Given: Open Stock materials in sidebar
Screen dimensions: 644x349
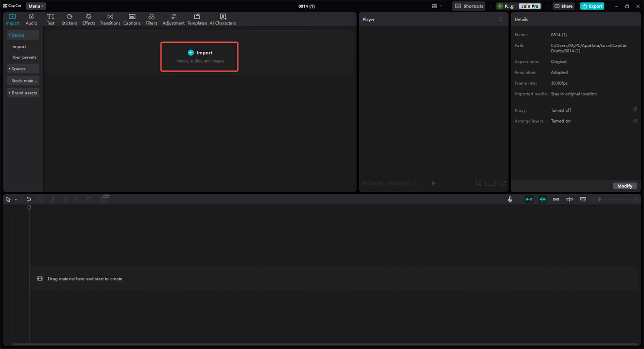Looking at the screenshot, I should tap(23, 81).
